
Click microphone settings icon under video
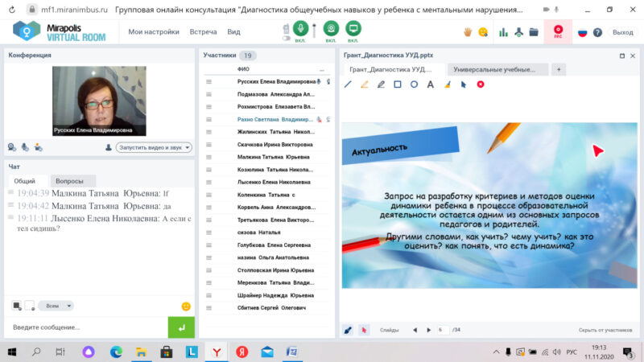pos(25,147)
